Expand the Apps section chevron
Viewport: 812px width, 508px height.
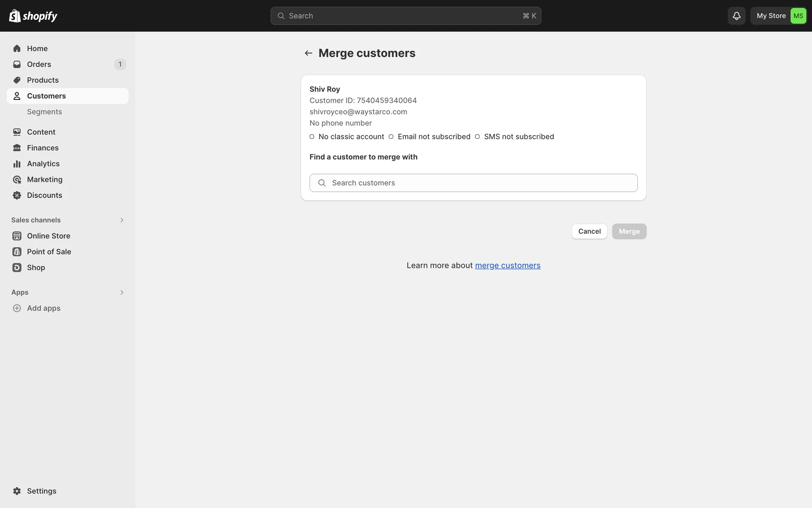pos(122,293)
